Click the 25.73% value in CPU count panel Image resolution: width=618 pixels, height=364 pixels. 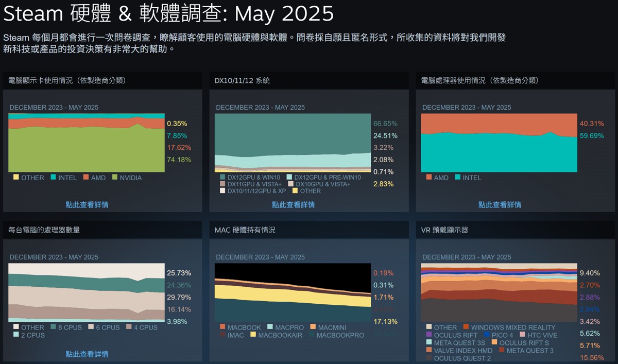(179, 273)
